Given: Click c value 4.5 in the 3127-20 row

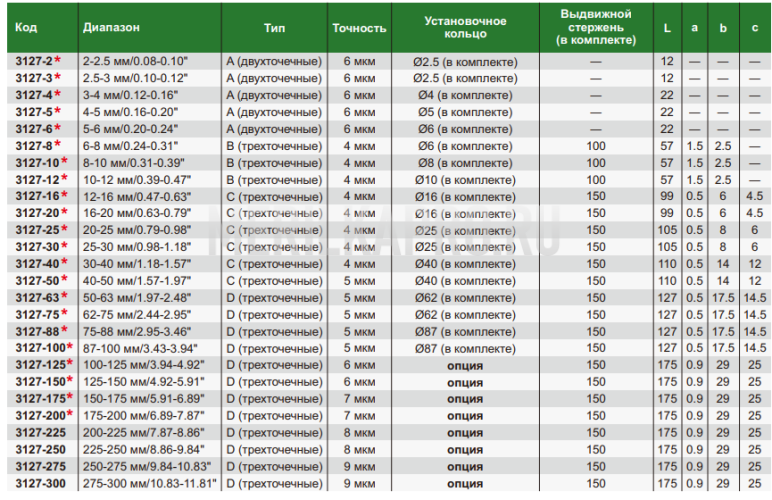Looking at the screenshot, I should 755,213.
